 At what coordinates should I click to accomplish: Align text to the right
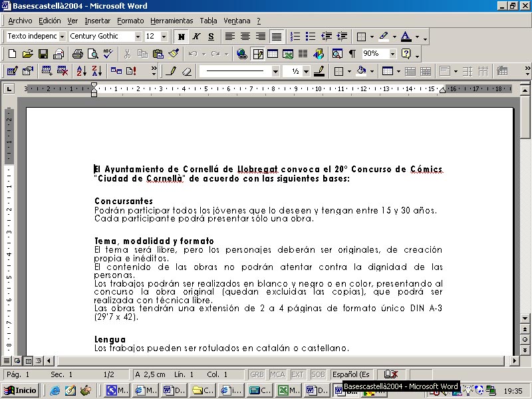[261, 36]
